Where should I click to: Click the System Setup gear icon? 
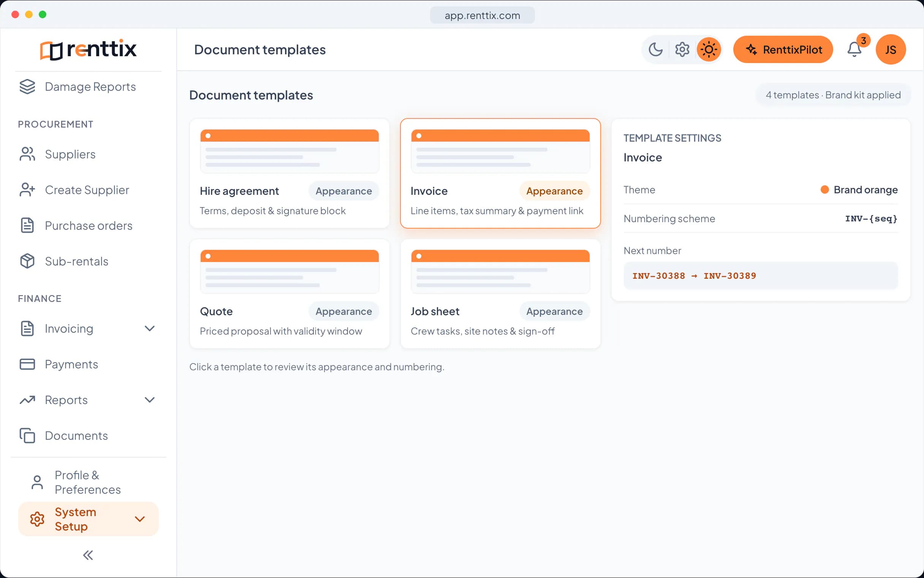pos(37,519)
